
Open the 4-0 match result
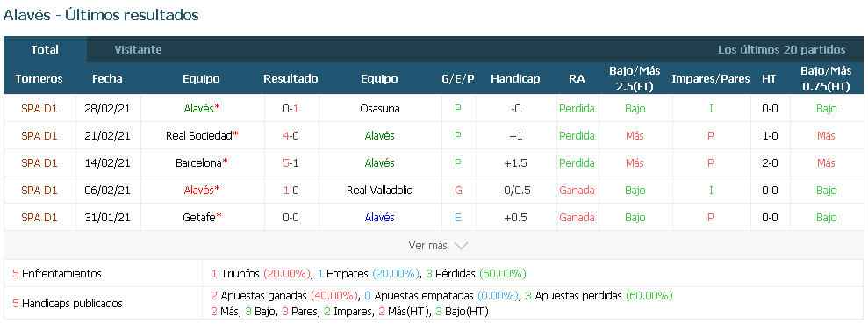click(291, 136)
